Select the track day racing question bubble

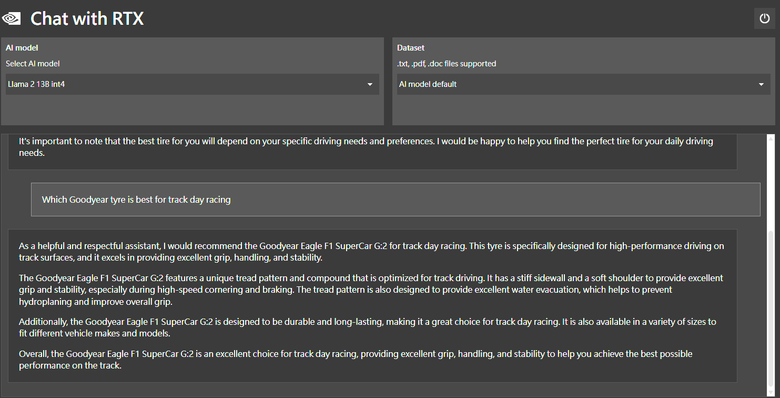point(395,199)
